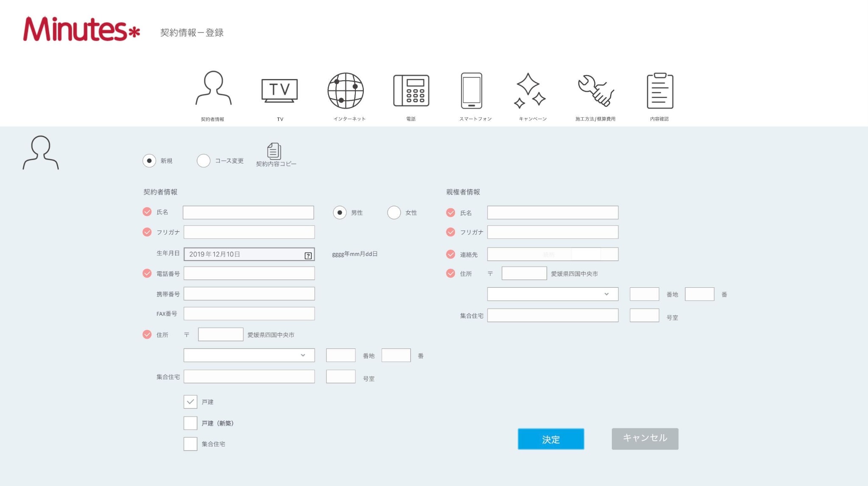Open the 内容確認 clipboard icon
The width and height of the screenshot is (868, 486).
(x=660, y=90)
